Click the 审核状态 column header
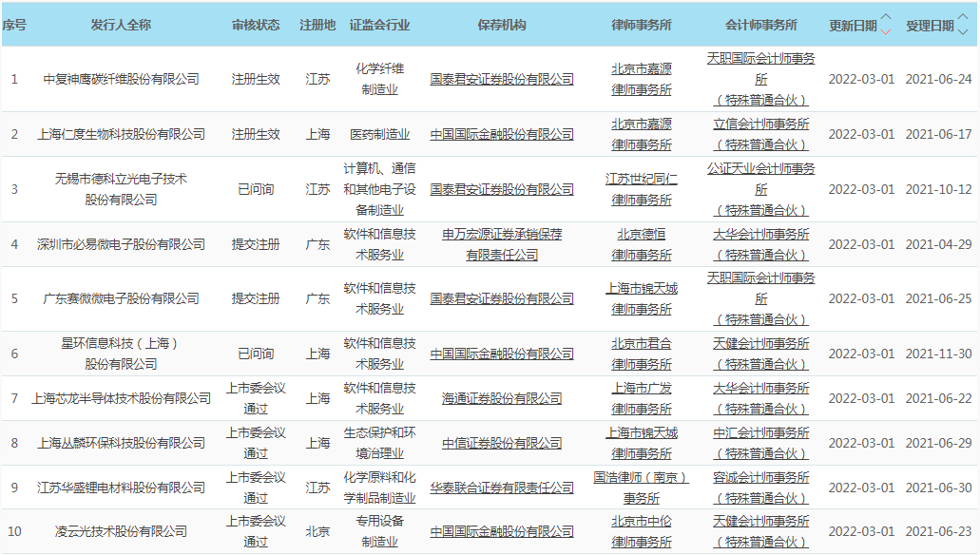Screen dimensions: 980x555 coord(256,25)
